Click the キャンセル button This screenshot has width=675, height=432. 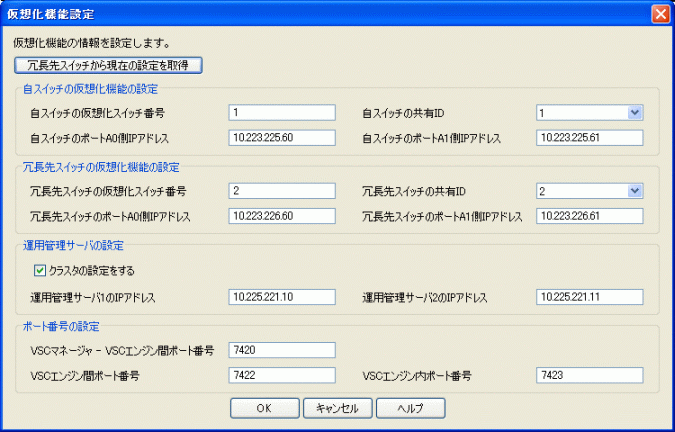click(338, 408)
